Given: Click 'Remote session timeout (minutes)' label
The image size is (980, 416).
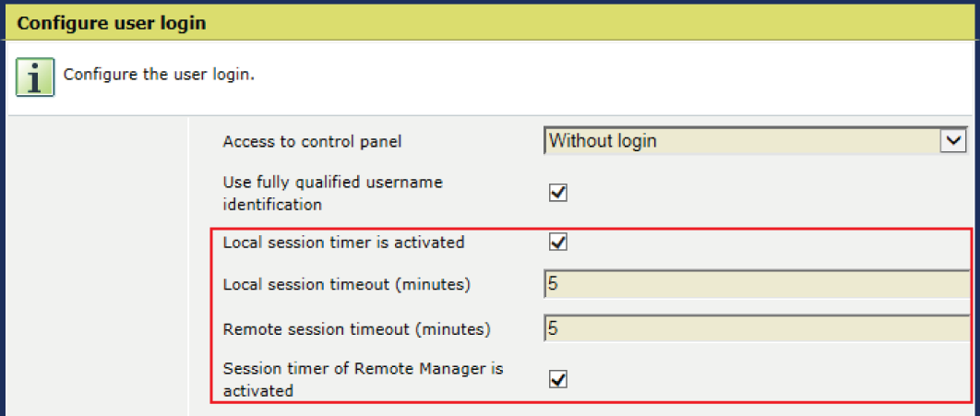Looking at the screenshot, I should [356, 329].
